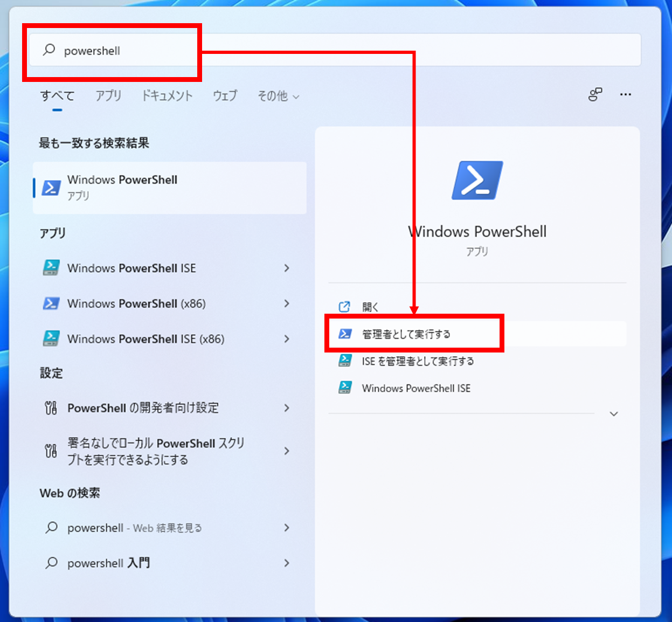Screen dimensions: 672x622
Task: Choose 管理者として実行する
Action: coord(406,334)
